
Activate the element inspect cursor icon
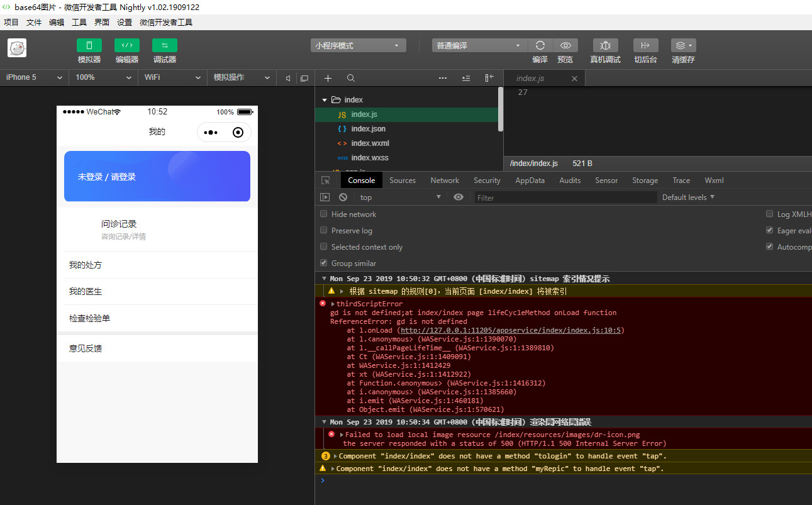click(x=325, y=180)
